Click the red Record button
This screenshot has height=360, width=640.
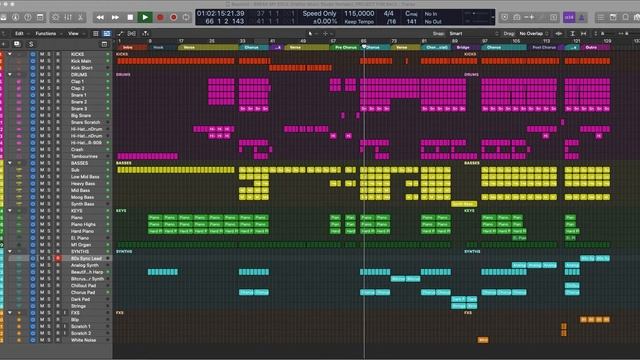click(x=160, y=18)
